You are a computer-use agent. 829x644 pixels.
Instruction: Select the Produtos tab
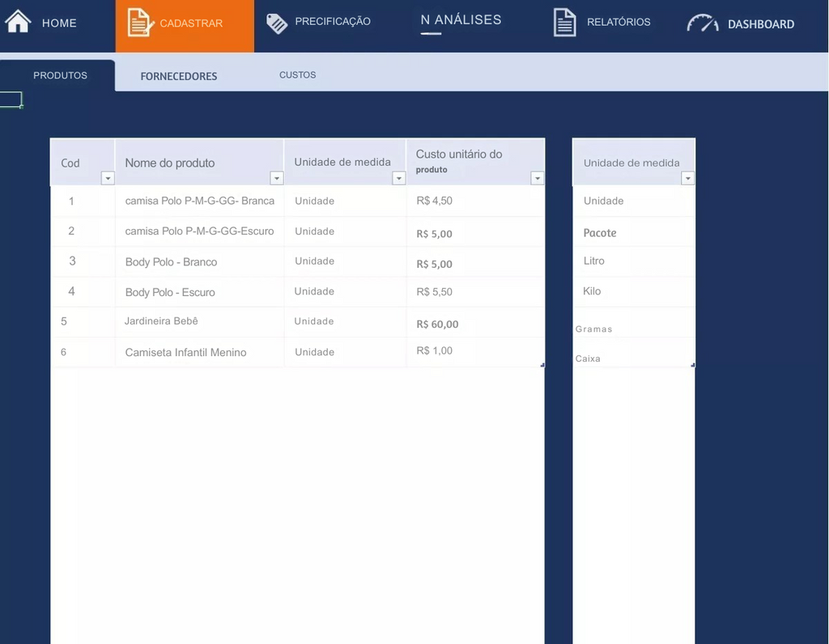coord(60,75)
